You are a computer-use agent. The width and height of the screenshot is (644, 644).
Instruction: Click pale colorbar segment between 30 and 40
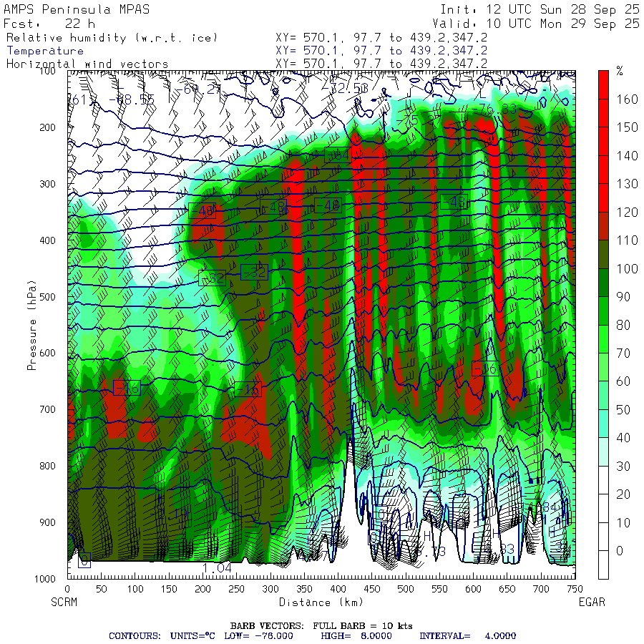[603, 452]
